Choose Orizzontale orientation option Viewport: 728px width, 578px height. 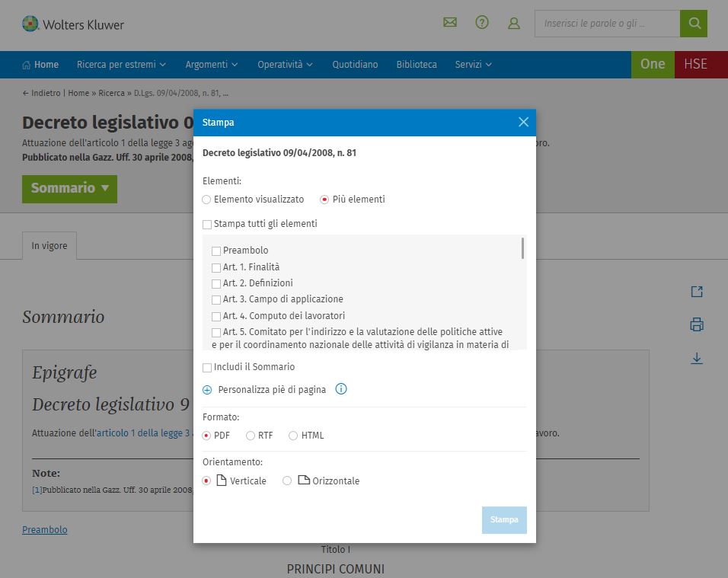287,481
